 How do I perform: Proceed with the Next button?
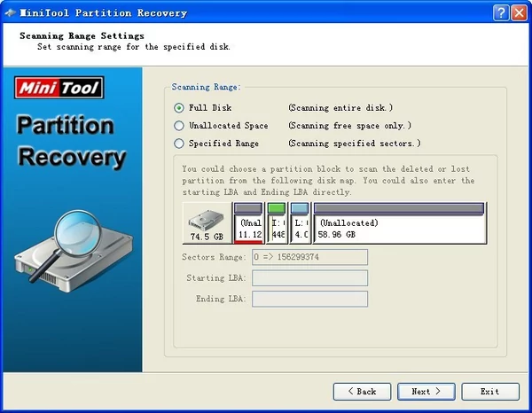point(426,392)
